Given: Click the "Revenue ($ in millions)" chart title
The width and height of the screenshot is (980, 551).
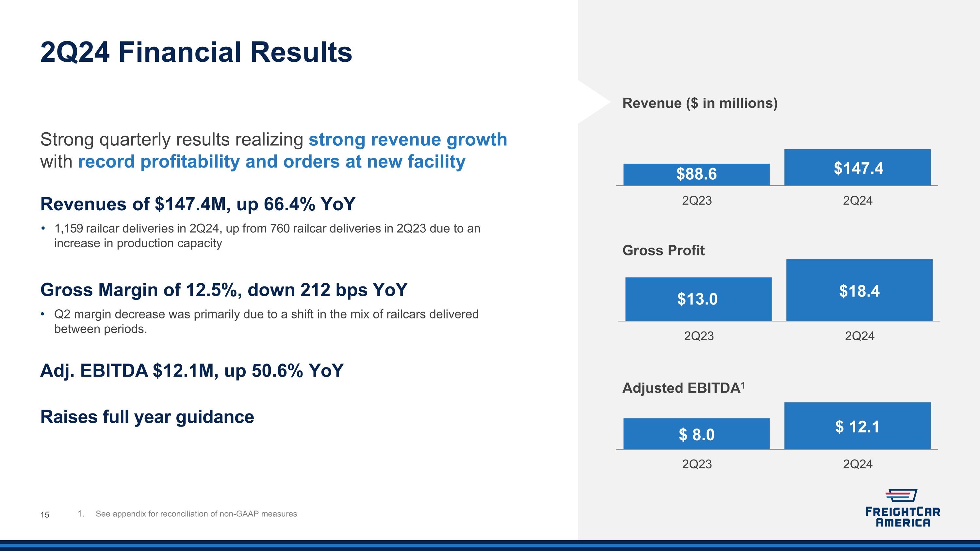Looking at the screenshot, I should (x=700, y=103).
